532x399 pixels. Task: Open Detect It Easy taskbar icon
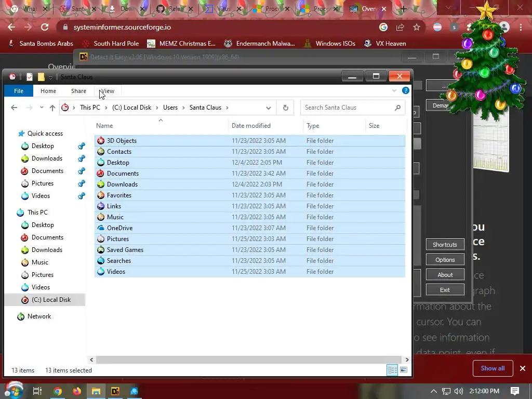click(x=115, y=391)
